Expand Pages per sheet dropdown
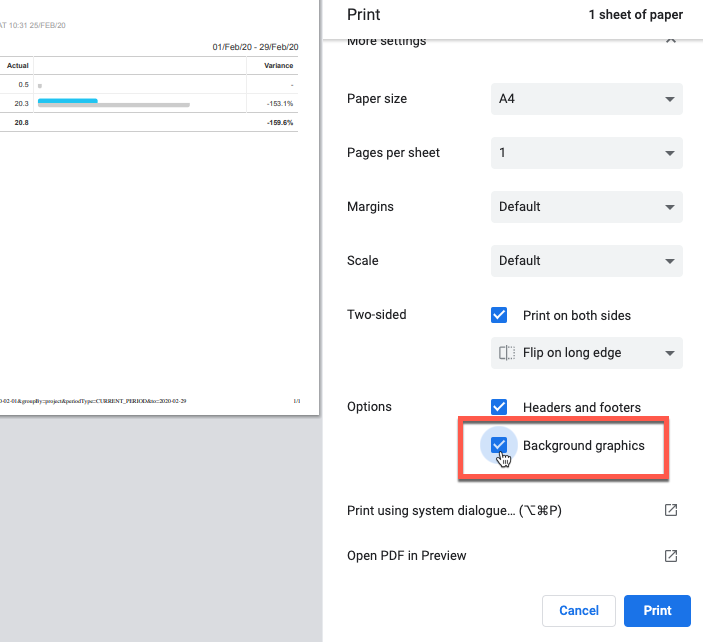703x642 pixels. tap(587, 153)
